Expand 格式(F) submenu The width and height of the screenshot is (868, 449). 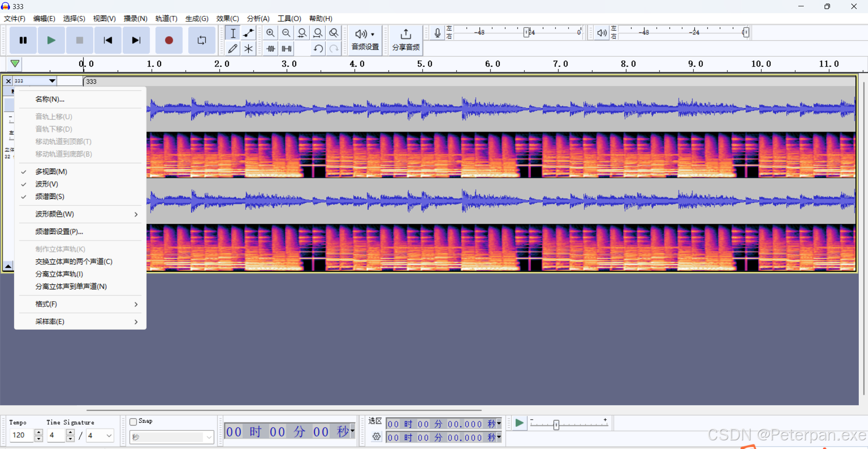80,304
